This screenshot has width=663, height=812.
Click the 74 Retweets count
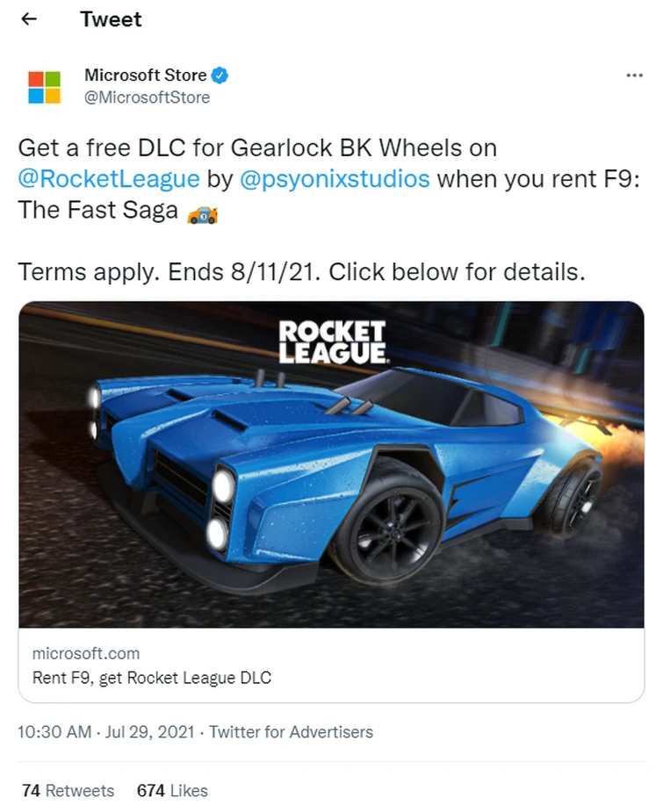coord(68,790)
